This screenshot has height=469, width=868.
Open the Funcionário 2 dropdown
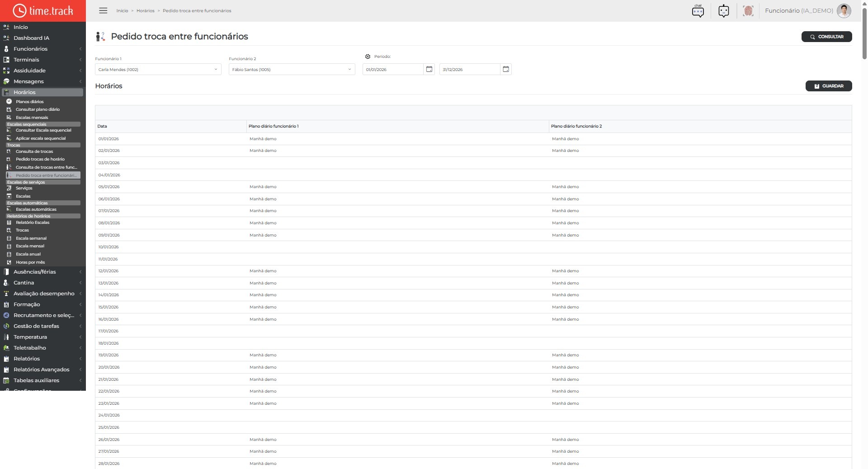[292, 69]
